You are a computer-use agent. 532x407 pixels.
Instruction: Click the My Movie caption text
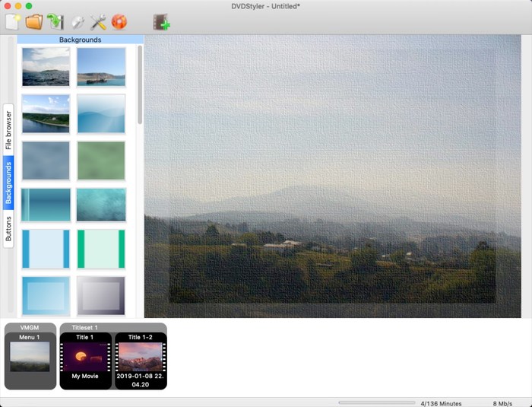click(85, 376)
